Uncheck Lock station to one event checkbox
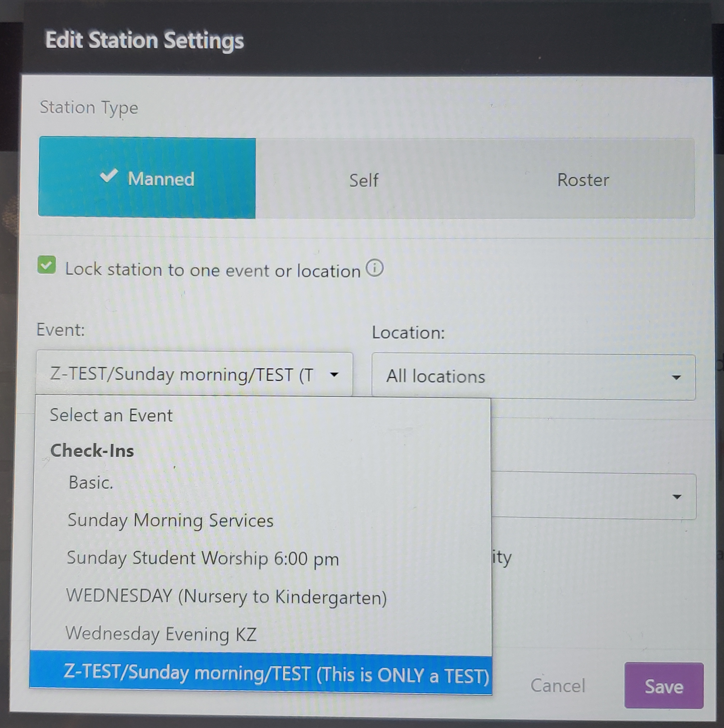Screen dimensions: 724x728 (47, 265)
